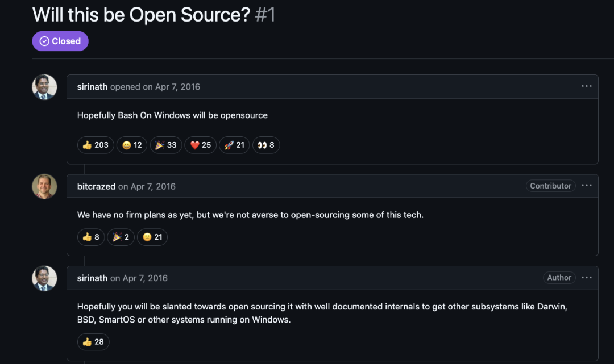
Task: Click the Author badge
Action: (x=559, y=278)
